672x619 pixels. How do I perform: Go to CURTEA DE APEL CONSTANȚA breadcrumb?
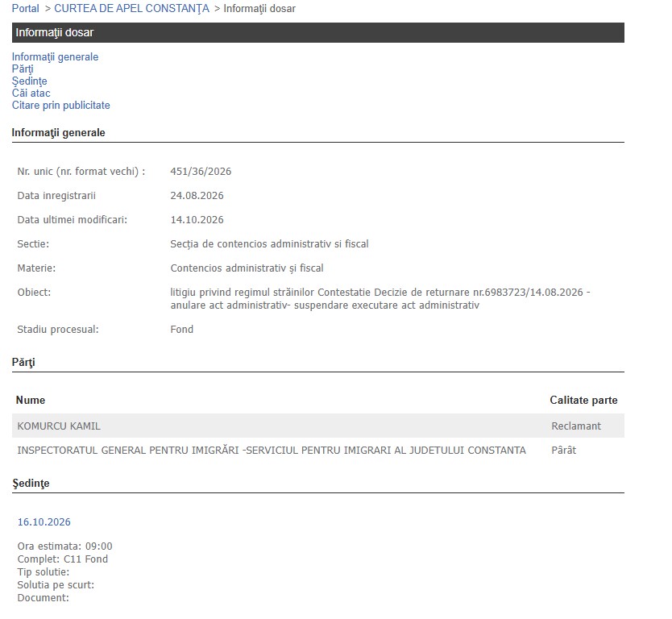pyautogui.click(x=131, y=9)
